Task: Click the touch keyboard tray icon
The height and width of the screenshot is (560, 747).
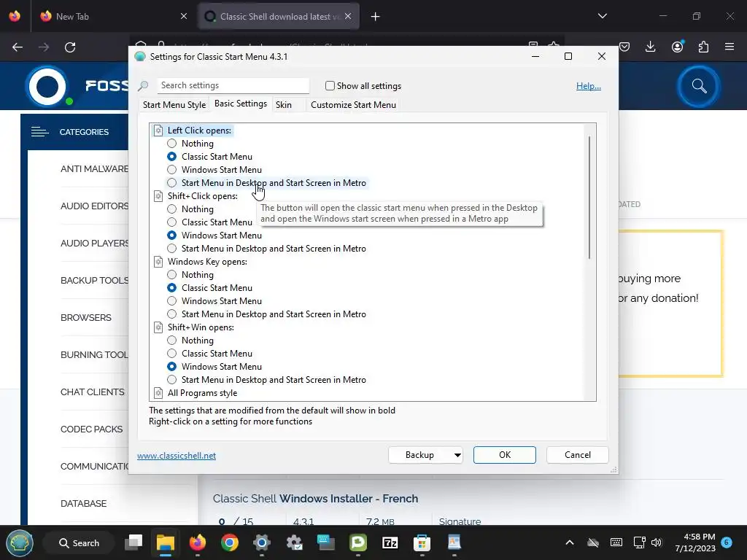Action: [x=616, y=542]
